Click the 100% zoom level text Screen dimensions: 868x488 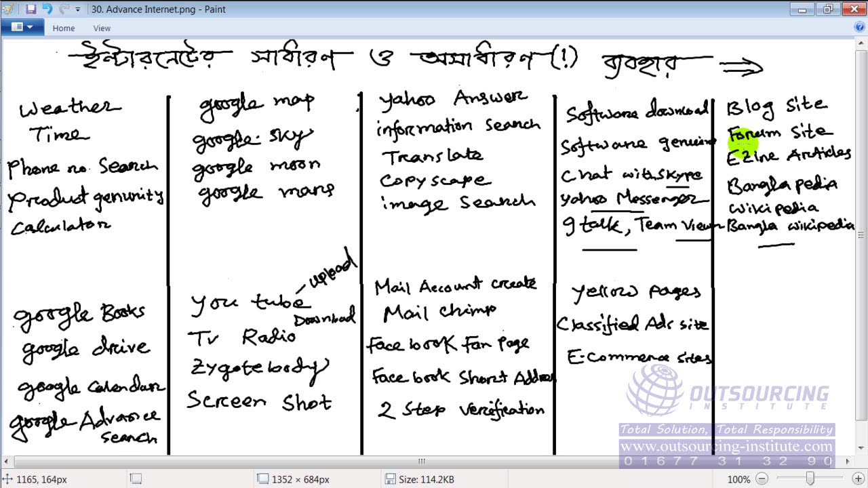pyautogui.click(x=738, y=479)
